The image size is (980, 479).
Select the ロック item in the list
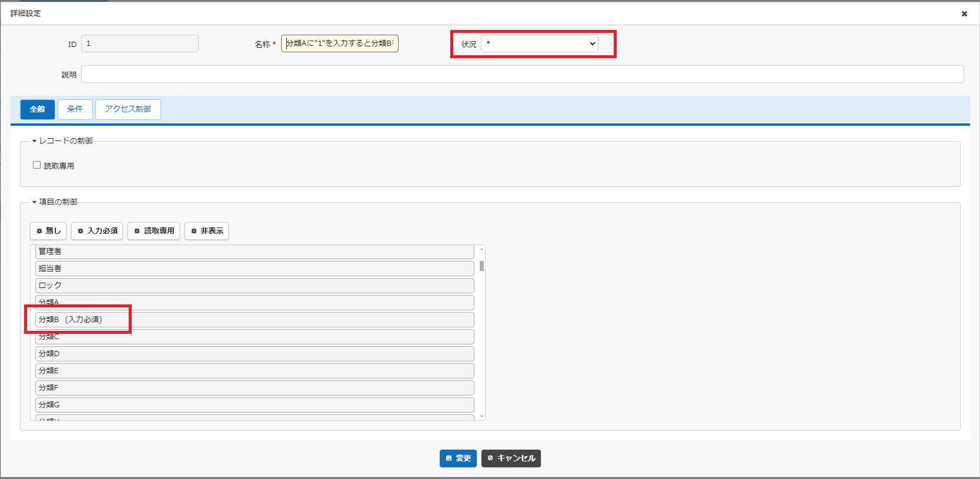coord(255,286)
